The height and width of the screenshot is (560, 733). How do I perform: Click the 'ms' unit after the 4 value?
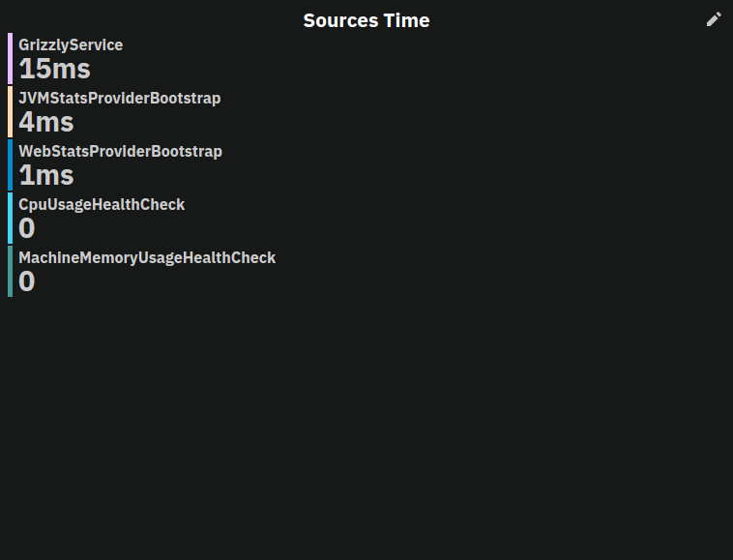(54, 123)
